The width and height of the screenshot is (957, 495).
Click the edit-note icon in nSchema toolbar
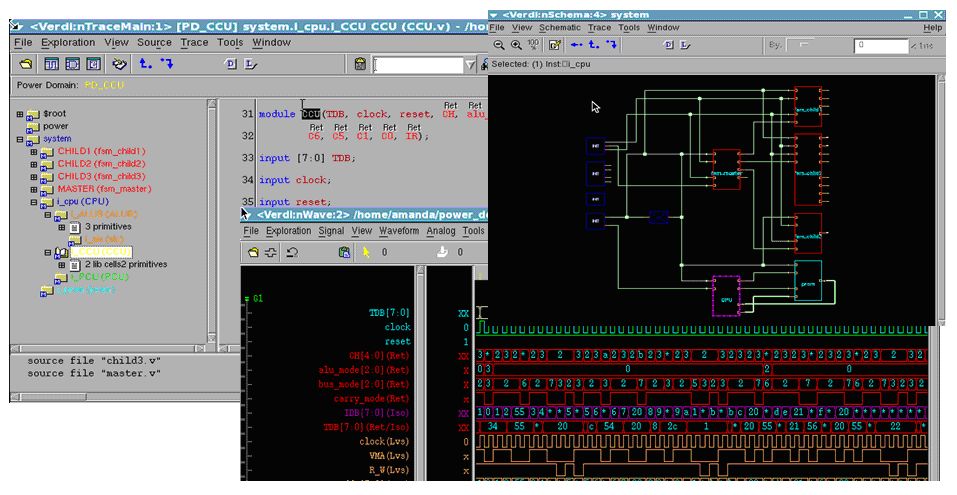(x=555, y=45)
